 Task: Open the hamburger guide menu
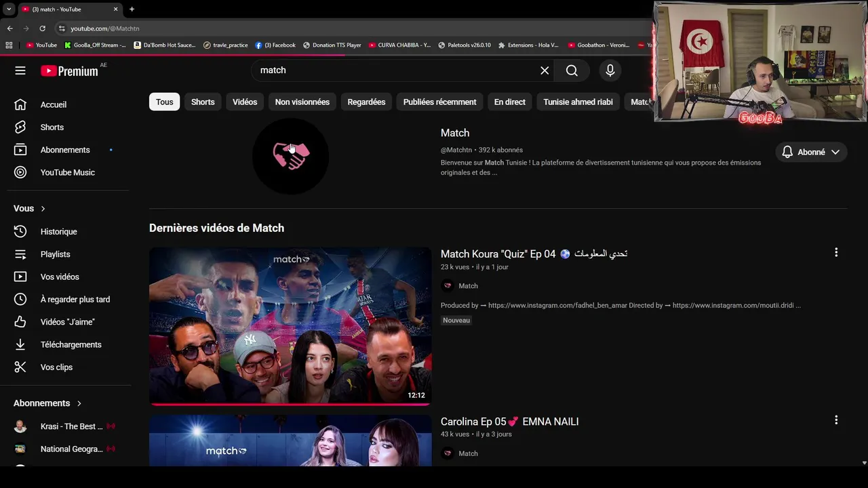[x=20, y=70]
